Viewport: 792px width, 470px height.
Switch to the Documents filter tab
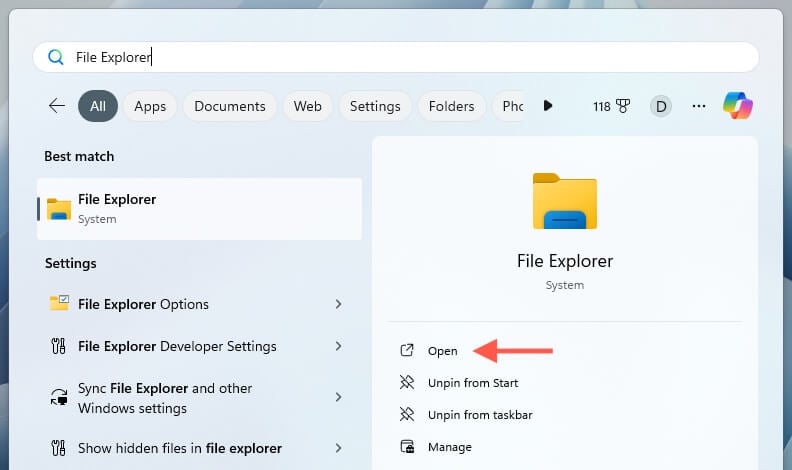[230, 106]
